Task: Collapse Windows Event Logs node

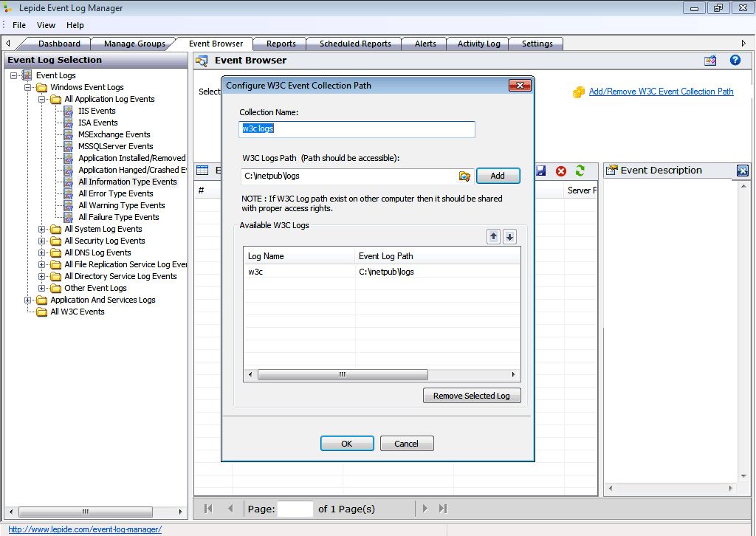Action: 28,87
